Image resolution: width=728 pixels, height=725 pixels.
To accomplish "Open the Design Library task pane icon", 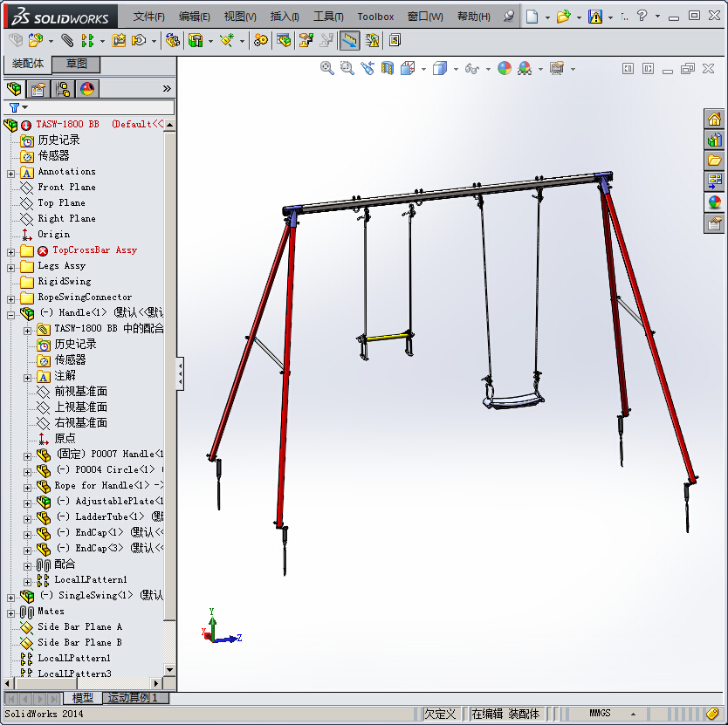I will pyautogui.click(x=714, y=140).
